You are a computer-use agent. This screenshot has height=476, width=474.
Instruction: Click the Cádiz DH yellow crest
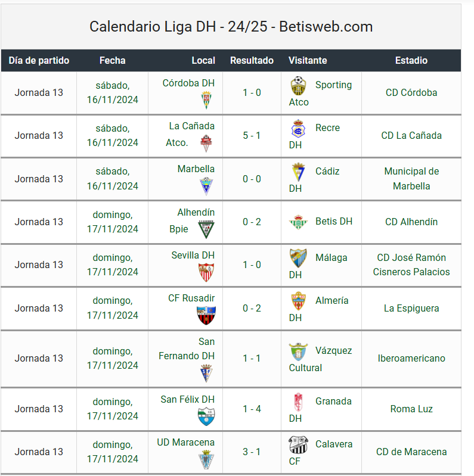coord(298,172)
